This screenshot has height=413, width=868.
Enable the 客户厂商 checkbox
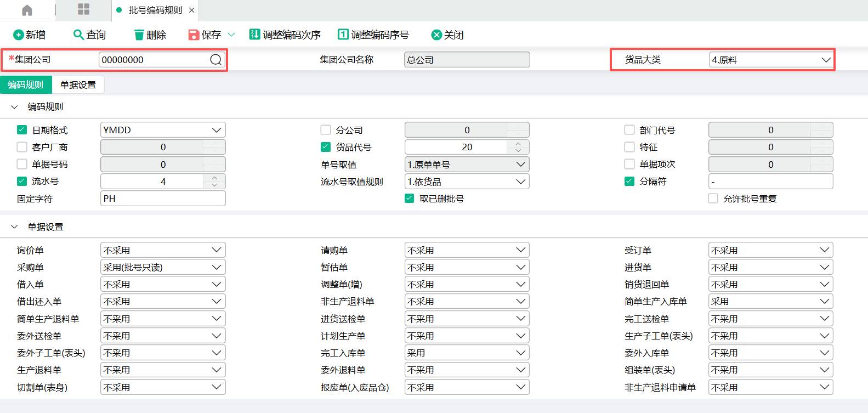click(22, 147)
